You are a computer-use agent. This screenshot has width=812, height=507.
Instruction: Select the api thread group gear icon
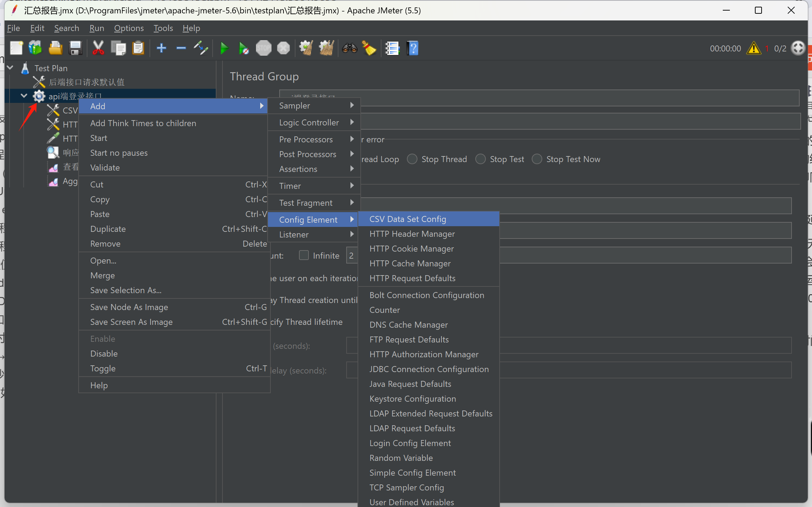39,96
